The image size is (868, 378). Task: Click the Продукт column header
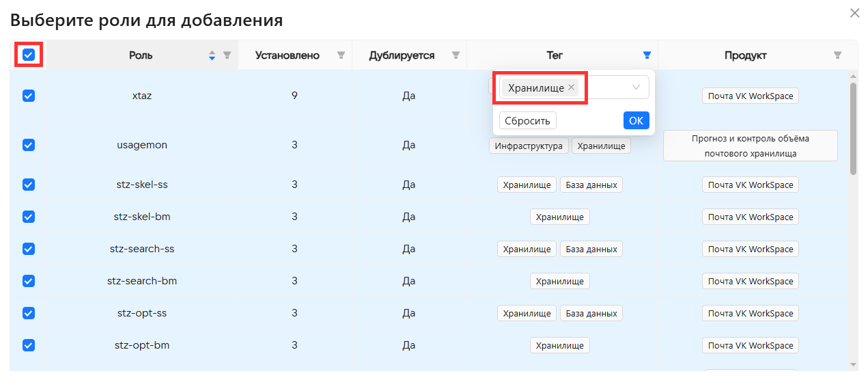coord(746,55)
